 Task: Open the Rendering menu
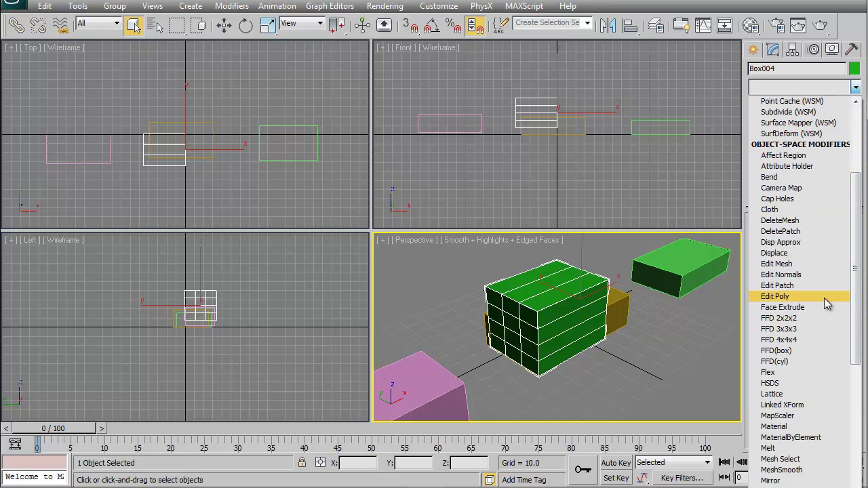384,6
